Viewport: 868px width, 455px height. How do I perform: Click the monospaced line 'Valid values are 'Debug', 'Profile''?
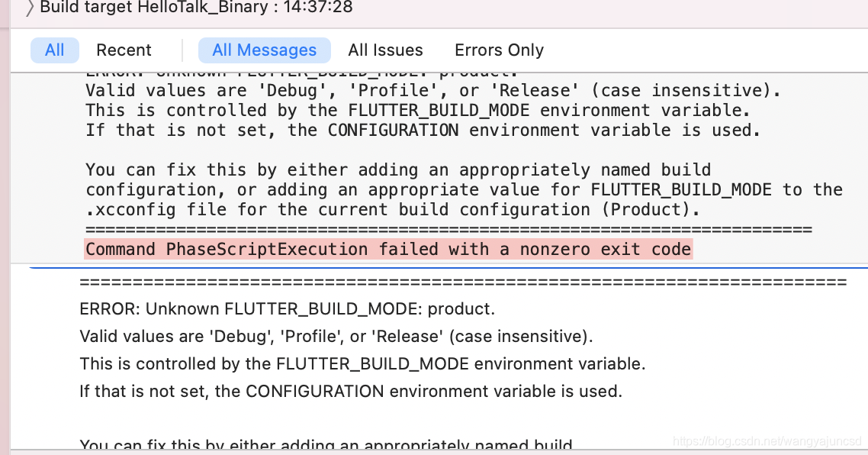coord(433,90)
